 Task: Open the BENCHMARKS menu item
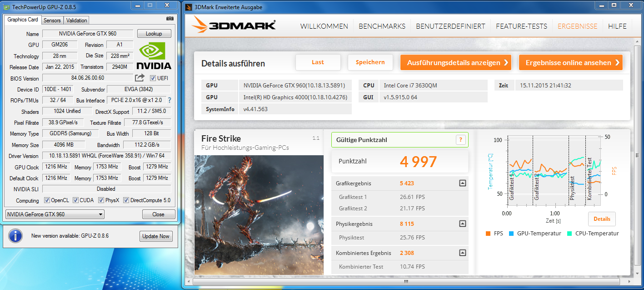click(382, 26)
